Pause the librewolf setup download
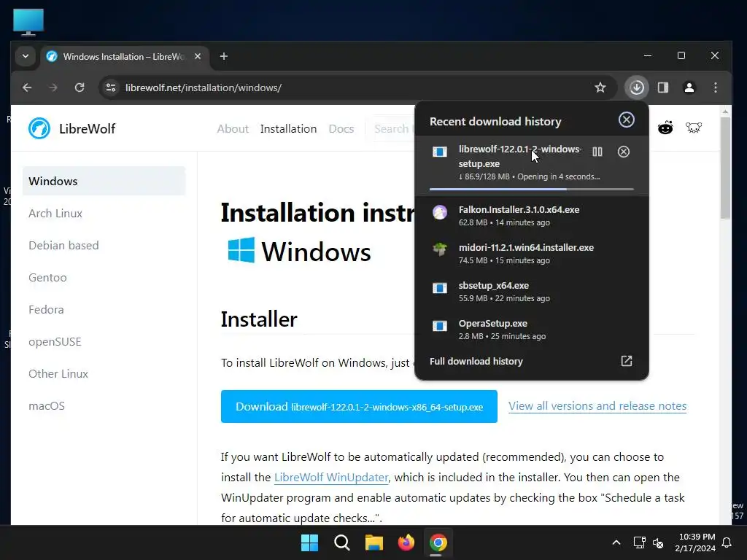The image size is (747, 560). click(x=597, y=152)
